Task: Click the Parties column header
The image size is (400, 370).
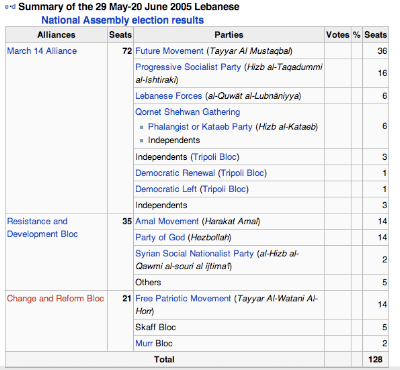Action: pyautogui.click(x=229, y=35)
